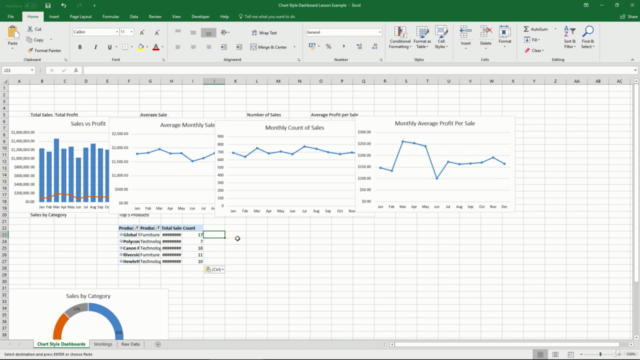Apply Comma Style
The height and width of the screenshot is (360, 640).
click(x=344, y=47)
